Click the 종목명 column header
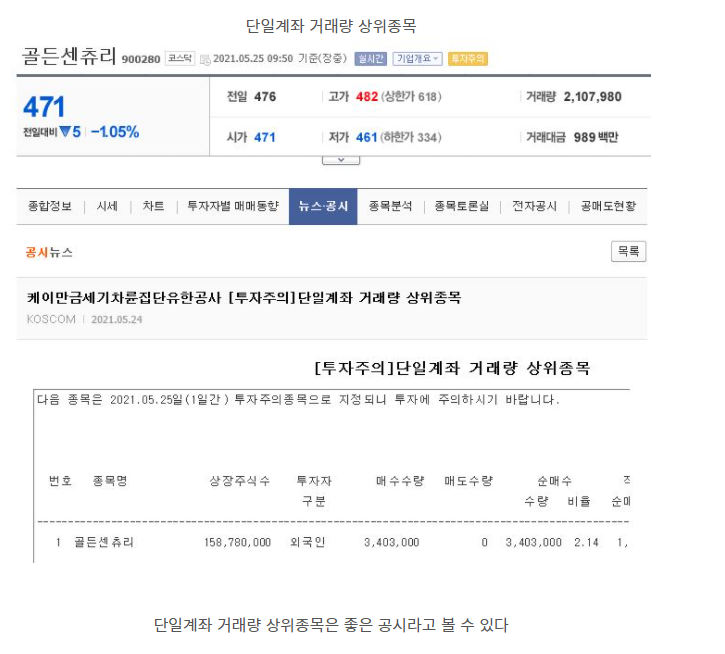The image size is (725, 654). [110, 481]
